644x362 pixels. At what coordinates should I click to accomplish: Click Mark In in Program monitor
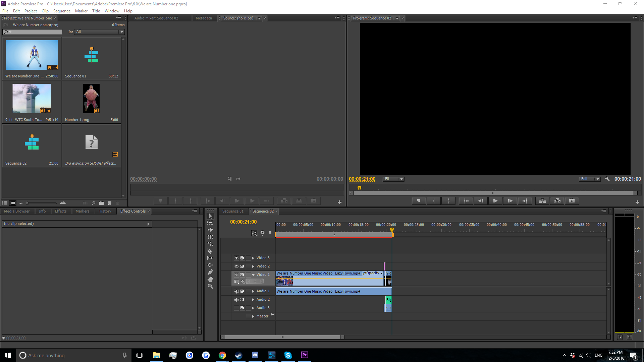pyautogui.click(x=434, y=201)
